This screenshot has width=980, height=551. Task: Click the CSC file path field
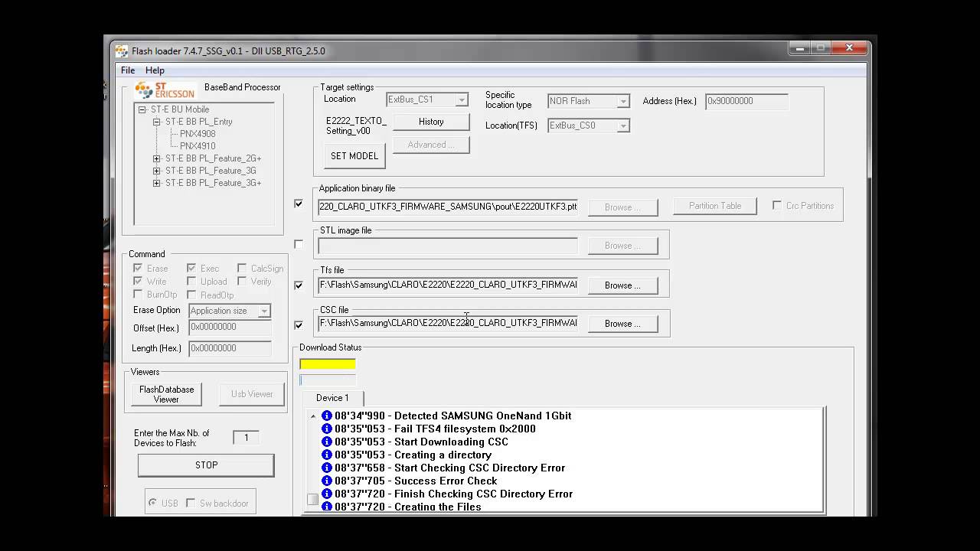pos(448,324)
